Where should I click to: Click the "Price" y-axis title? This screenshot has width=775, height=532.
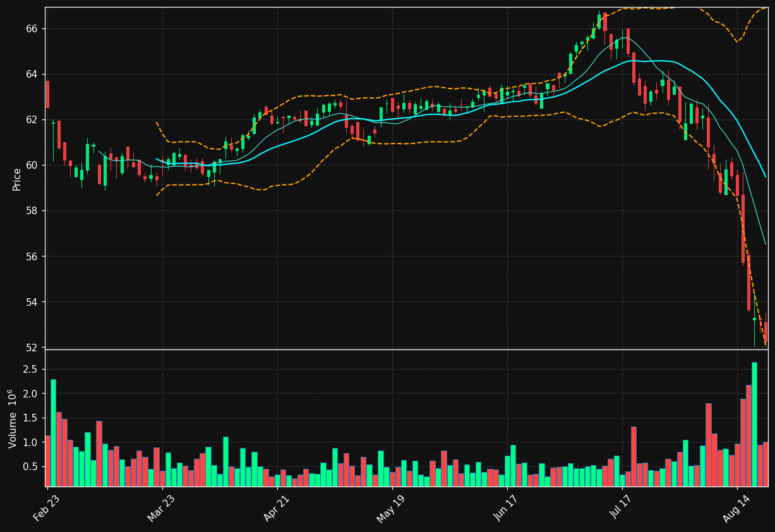pyautogui.click(x=17, y=179)
